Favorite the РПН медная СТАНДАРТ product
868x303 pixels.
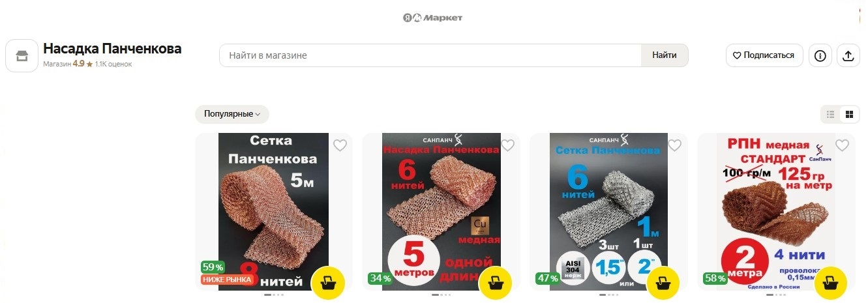(842, 145)
